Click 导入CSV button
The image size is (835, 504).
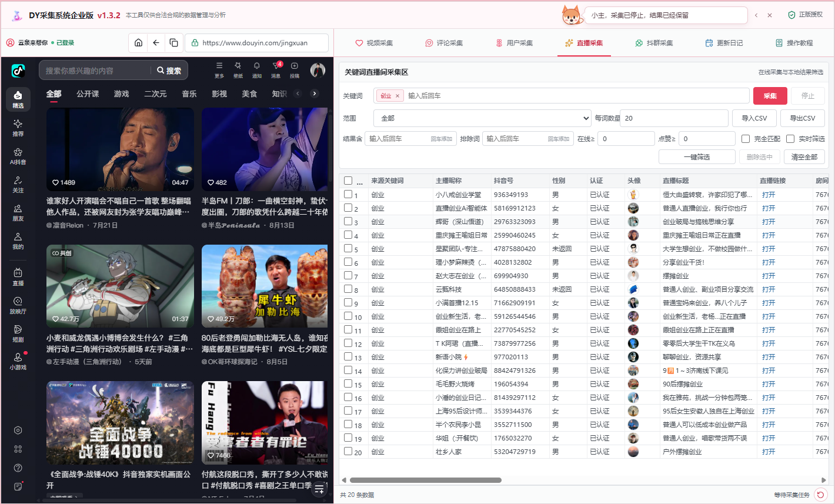(754, 118)
